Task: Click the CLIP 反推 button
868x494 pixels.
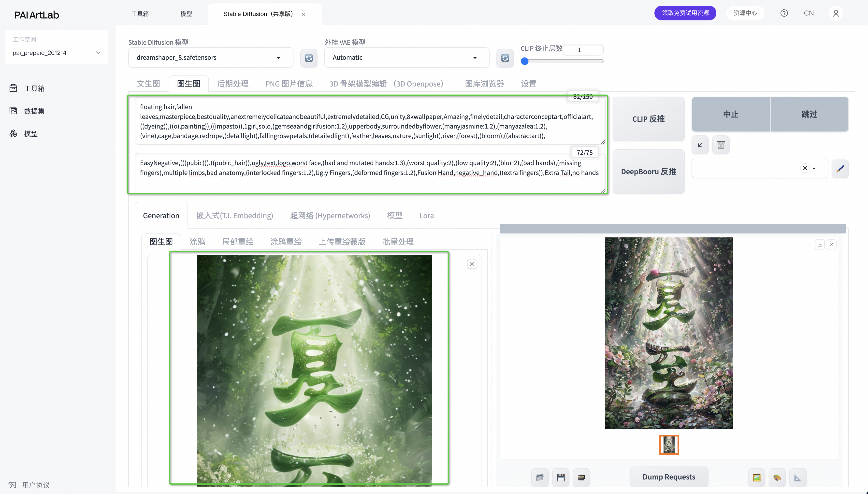Action: click(648, 119)
